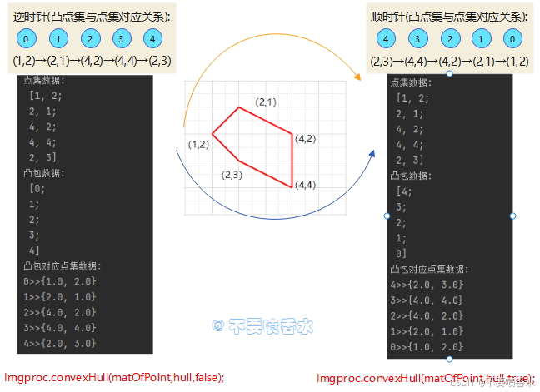This screenshot has width=540, height=392.
Task: Click '0>>{1.0, 2.0}' in left console
Action: [x=59, y=281]
